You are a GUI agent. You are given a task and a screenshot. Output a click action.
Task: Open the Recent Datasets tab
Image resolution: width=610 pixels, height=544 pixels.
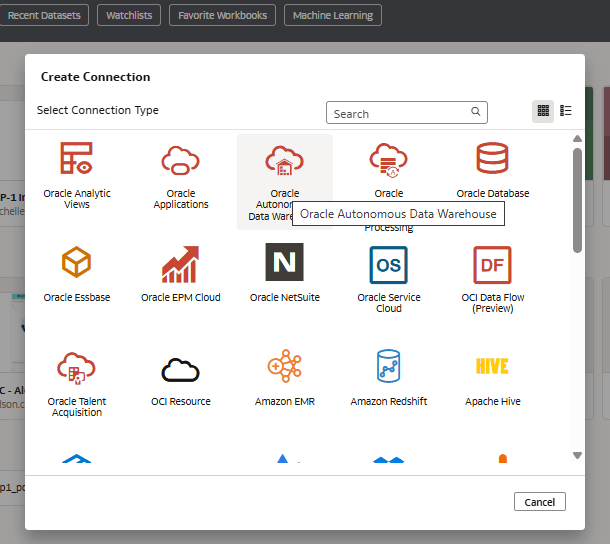pyautogui.click(x=44, y=15)
